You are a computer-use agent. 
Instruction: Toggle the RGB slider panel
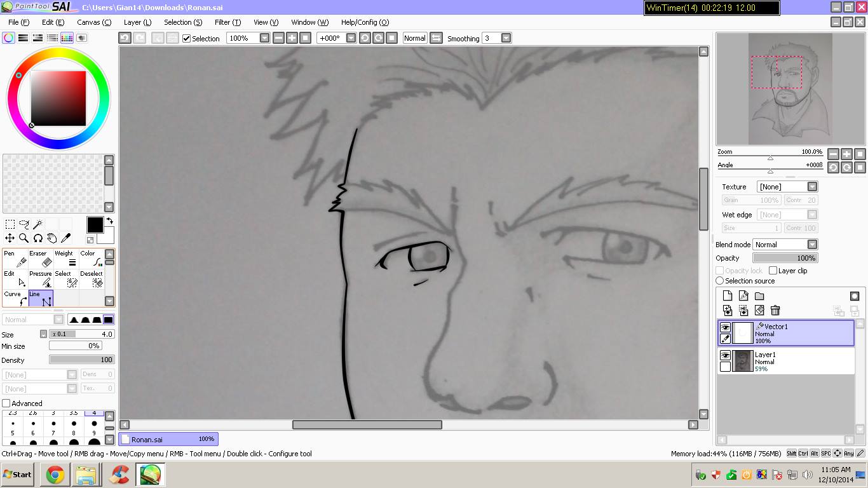[23, 38]
